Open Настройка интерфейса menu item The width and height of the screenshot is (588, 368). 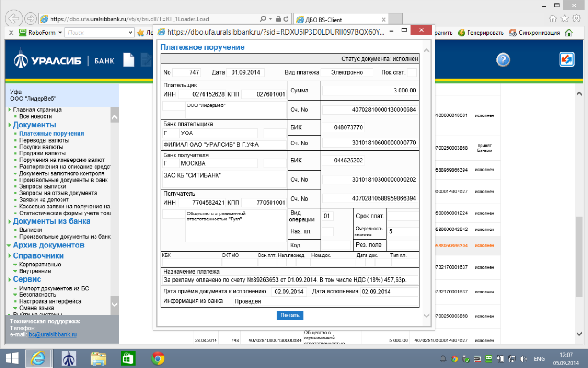pyautogui.click(x=51, y=301)
